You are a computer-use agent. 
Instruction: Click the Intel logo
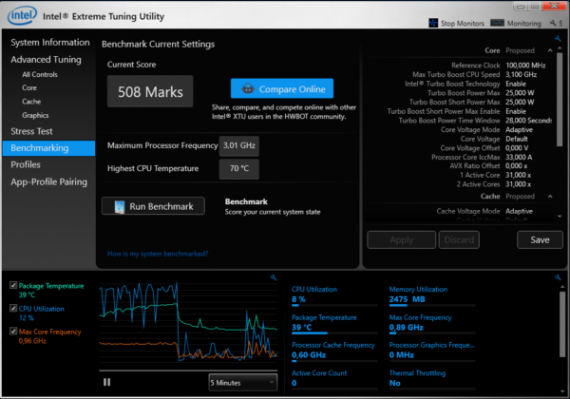tap(22, 16)
